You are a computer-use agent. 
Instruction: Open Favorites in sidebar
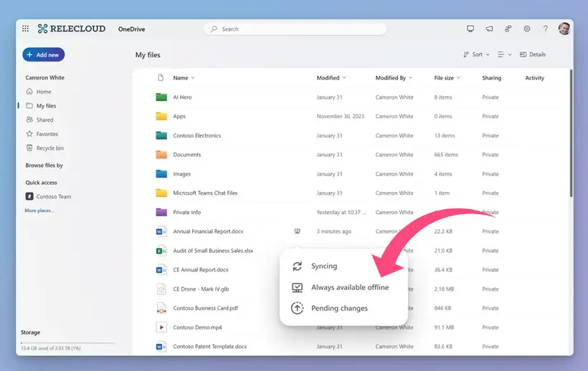click(42, 134)
